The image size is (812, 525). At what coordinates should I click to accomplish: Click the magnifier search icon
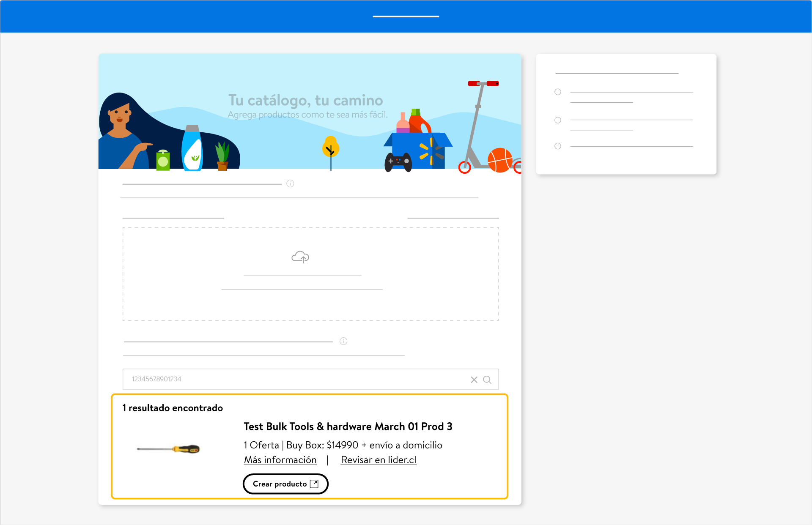point(487,380)
